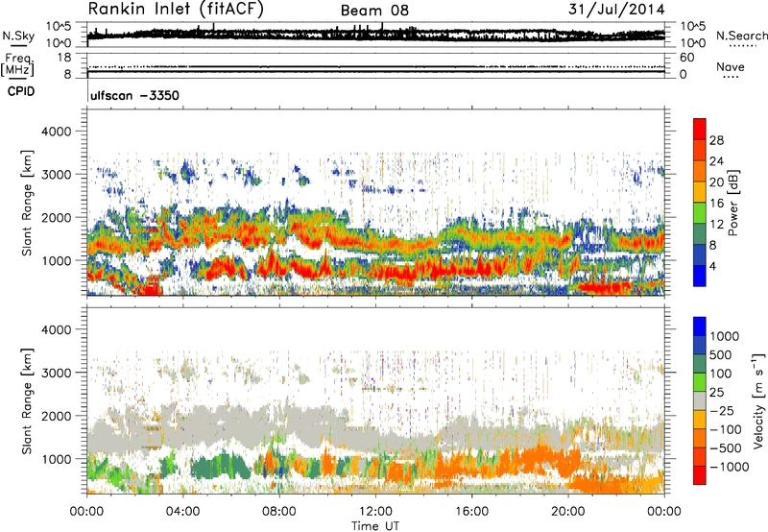Screen dimensions: 768x532
Task: Click inside the power range-time plot
Action: coord(375,203)
